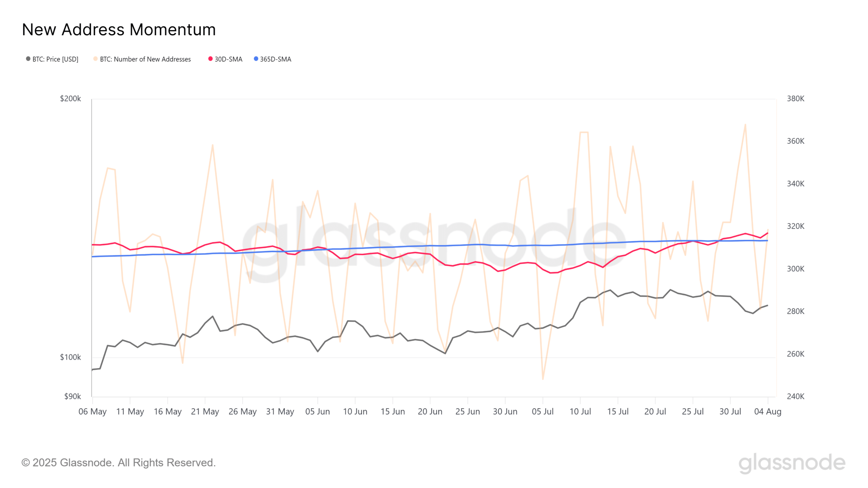Click the 05 Jul x-axis date label
868x488 pixels.
tap(542, 411)
